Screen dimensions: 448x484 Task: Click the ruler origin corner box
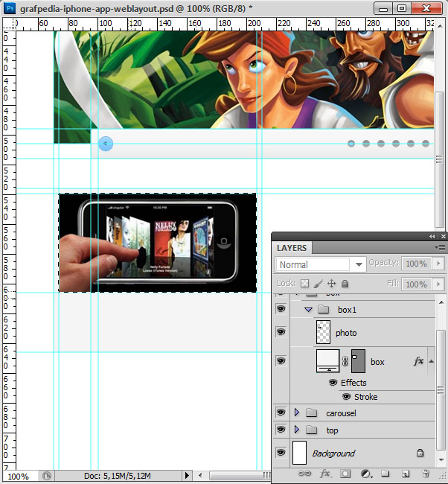[9, 24]
